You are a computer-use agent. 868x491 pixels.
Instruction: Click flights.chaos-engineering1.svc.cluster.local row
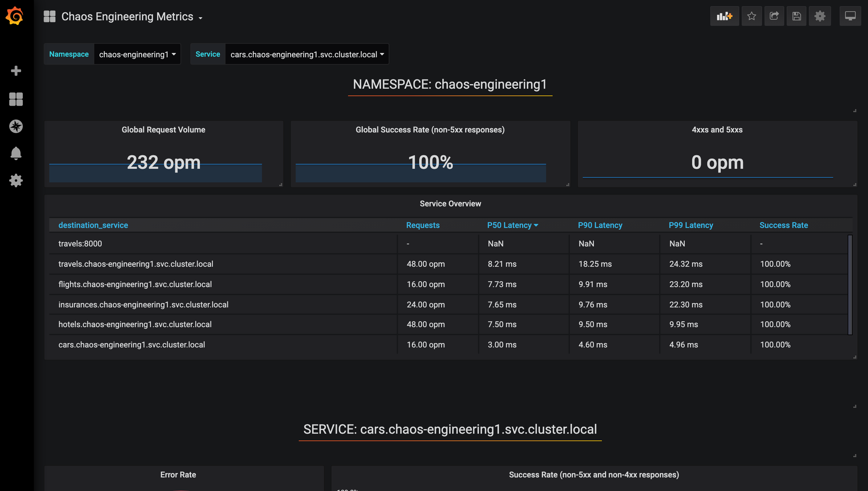click(x=448, y=284)
